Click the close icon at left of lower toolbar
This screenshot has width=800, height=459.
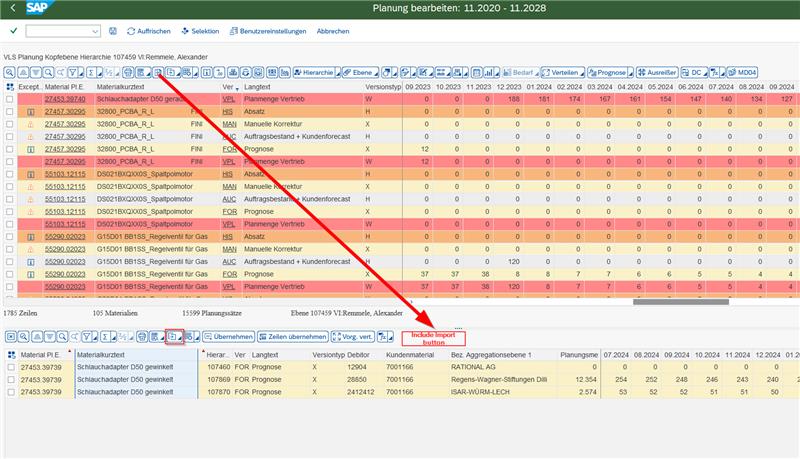(x=10, y=337)
